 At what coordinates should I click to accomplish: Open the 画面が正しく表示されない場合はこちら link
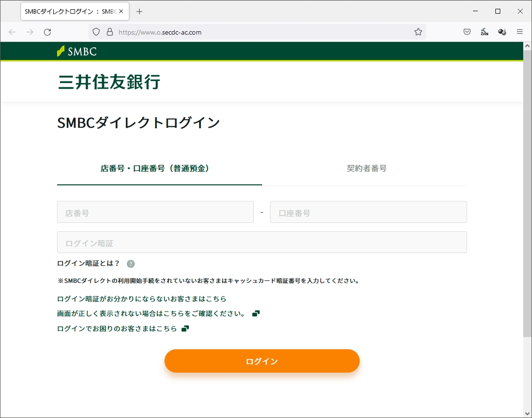point(151,314)
